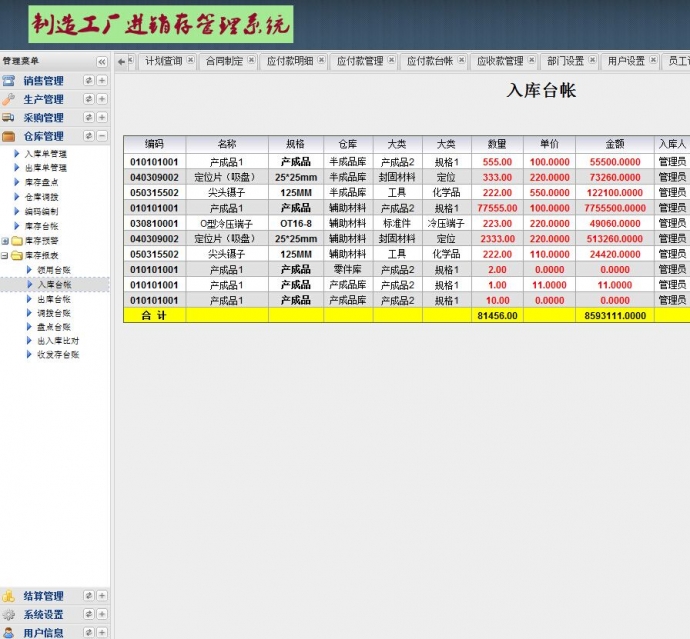Click the refresh icon beside 采购管理
This screenshot has height=639, width=690.
[x=89, y=118]
